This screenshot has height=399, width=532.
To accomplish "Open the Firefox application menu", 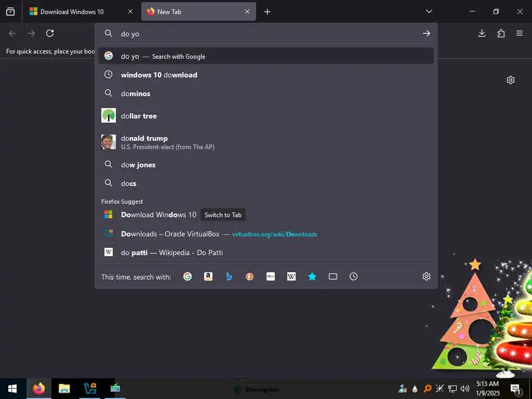I will (x=520, y=33).
